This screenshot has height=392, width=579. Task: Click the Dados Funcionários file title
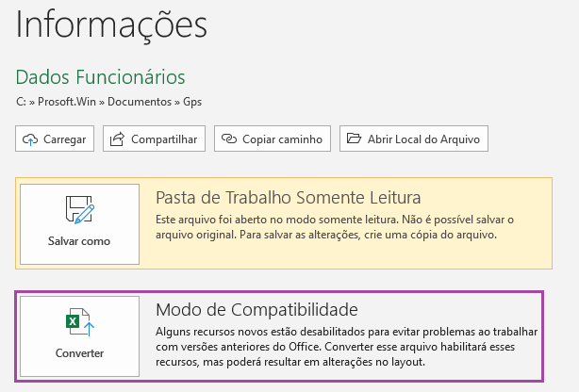(101, 77)
